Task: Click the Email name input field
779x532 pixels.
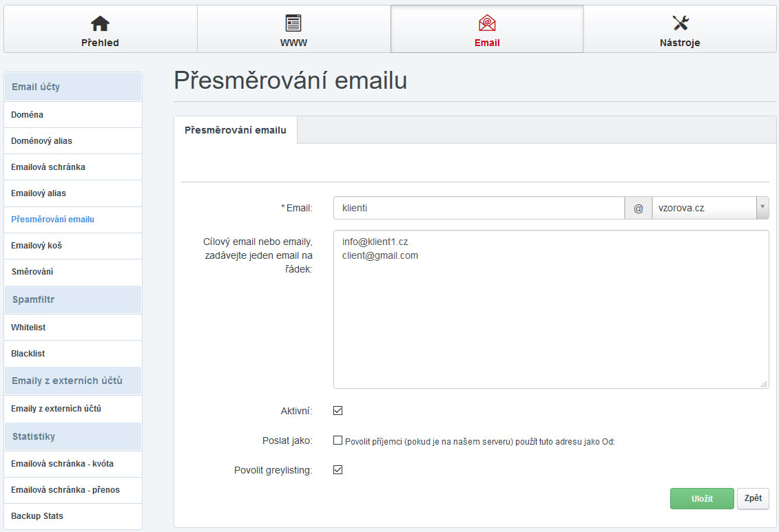Action: click(x=479, y=208)
